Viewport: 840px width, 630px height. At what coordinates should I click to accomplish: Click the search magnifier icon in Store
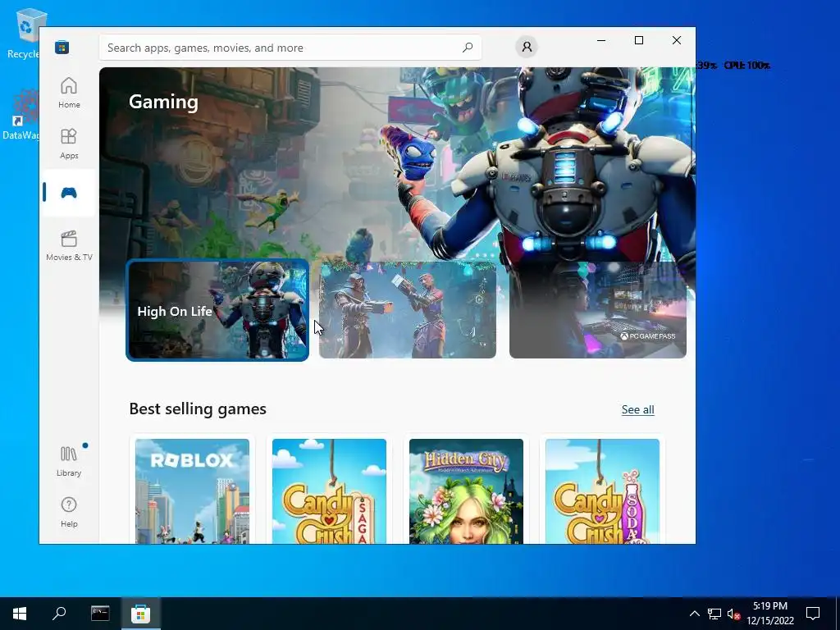click(468, 47)
